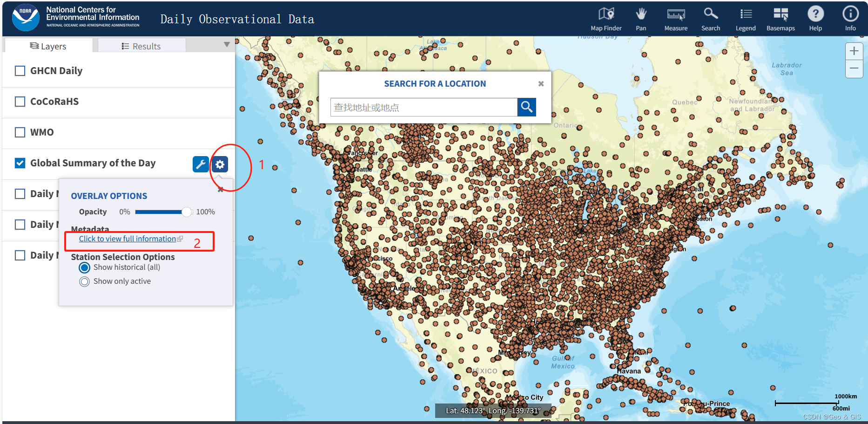Open the Basemaps selector
The image size is (868, 424).
click(781, 19)
